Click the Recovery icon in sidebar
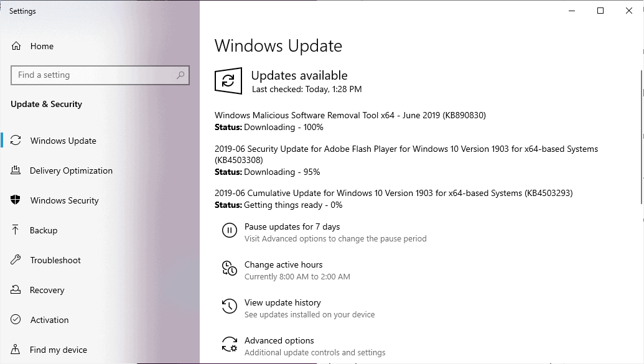 16,289
